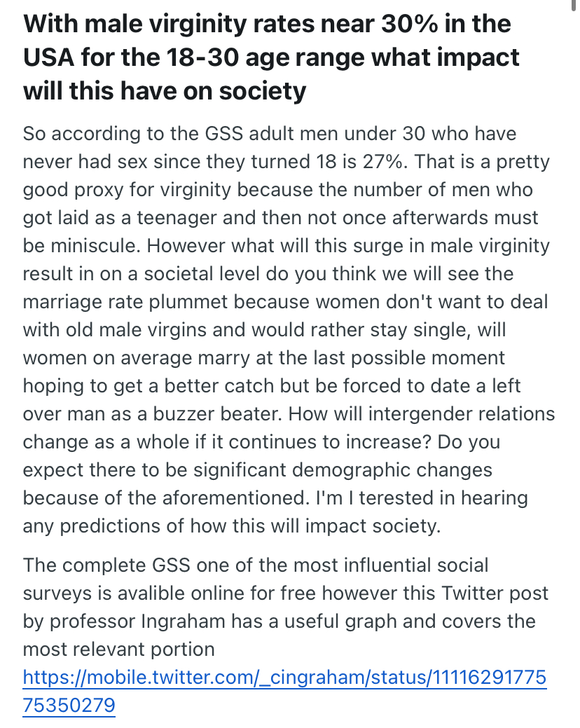Click the bold post title heading
This screenshot has height=728, width=580.
[x=272, y=57]
